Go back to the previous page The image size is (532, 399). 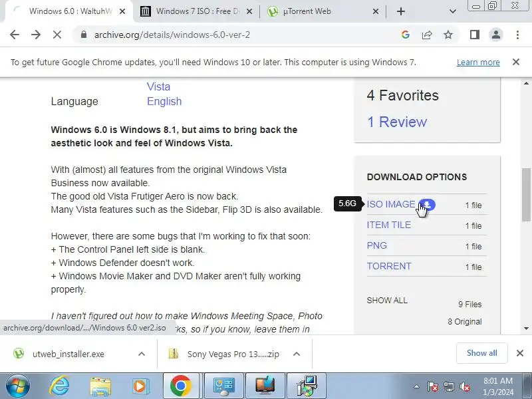click(15, 35)
